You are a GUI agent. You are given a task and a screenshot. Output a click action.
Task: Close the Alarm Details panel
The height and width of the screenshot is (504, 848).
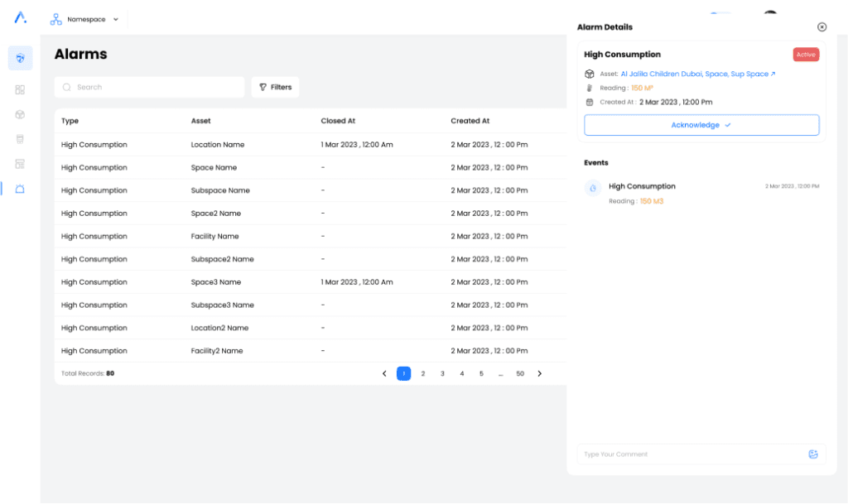tap(821, 27)
